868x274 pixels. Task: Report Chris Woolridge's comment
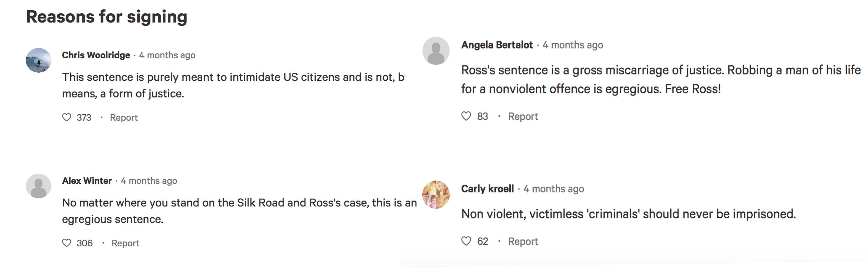(x=124, y=118)
